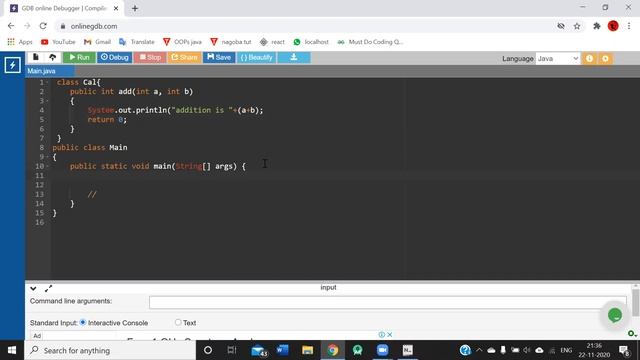Select Text standard input option
640x360 pixels.
(x=178, y=322)
